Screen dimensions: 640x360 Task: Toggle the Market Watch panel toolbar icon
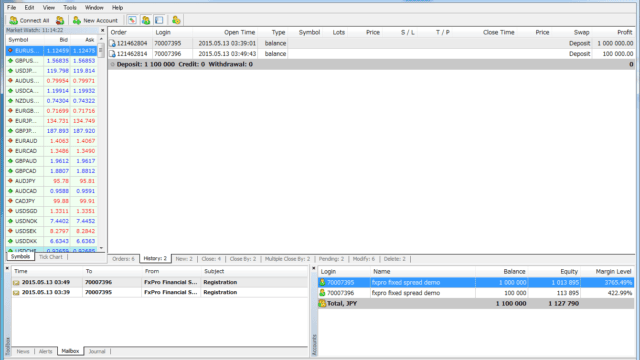point(132,20)
